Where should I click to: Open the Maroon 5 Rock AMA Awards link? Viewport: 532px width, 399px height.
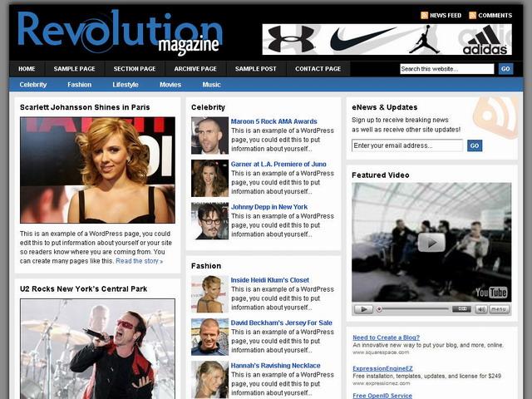[x=273, y=121]
